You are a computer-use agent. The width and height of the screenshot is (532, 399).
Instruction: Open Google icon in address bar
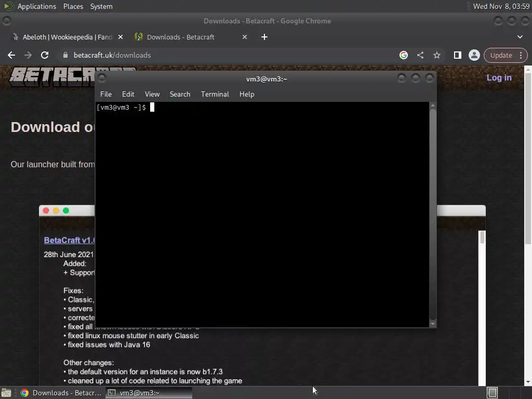click(x=403, y=55)
